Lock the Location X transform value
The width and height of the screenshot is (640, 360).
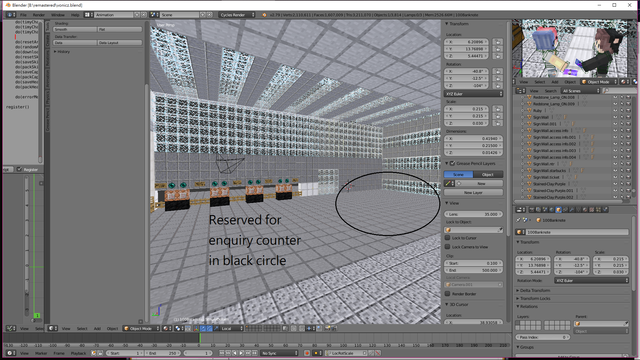point(497,42)
